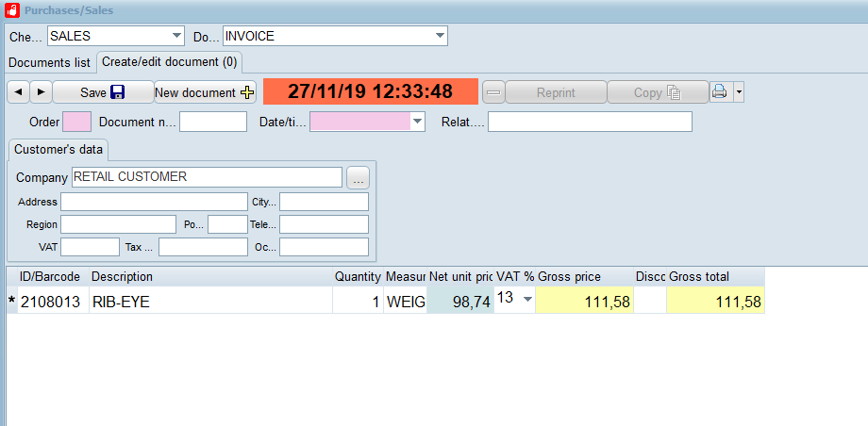Click the net unit price cell 98,74
This screenshot has height=426, width=868.
(x=460, y=302)
